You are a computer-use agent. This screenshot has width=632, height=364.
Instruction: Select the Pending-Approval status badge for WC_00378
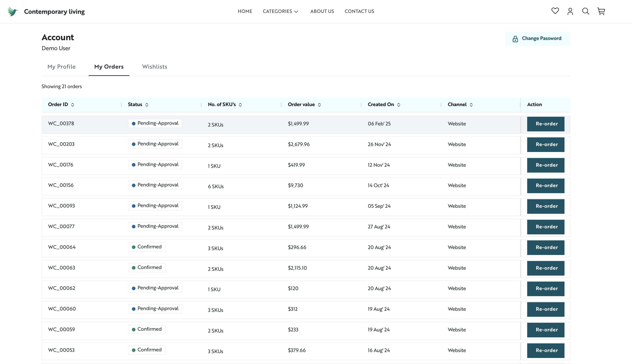point(155,123)
